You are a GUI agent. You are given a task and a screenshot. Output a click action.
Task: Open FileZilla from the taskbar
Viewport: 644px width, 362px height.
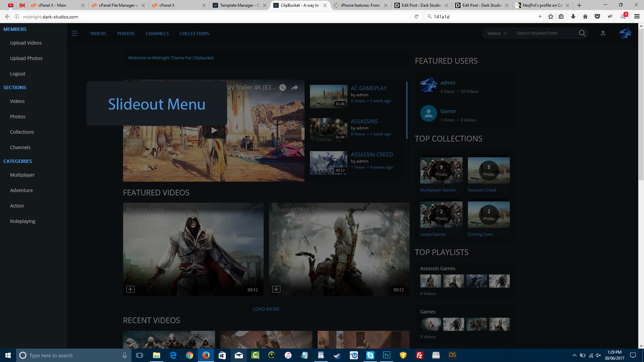coord(420,355)
